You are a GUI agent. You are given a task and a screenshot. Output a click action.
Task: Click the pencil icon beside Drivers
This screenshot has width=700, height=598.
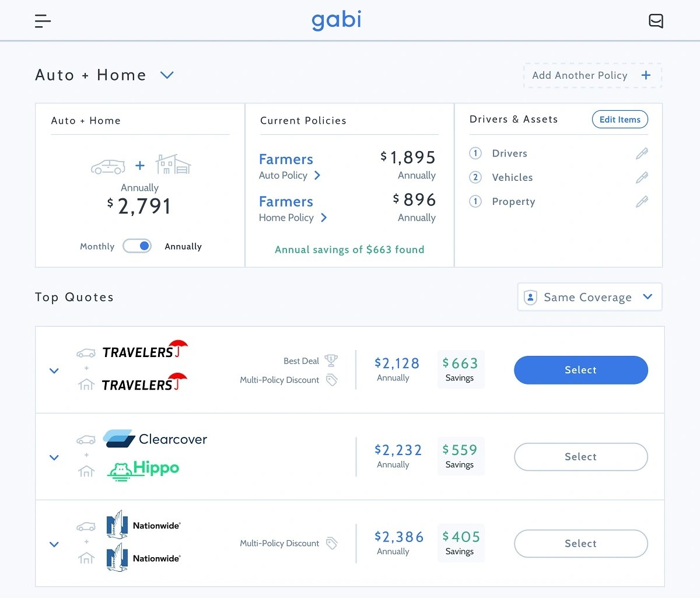coord(642,153)
